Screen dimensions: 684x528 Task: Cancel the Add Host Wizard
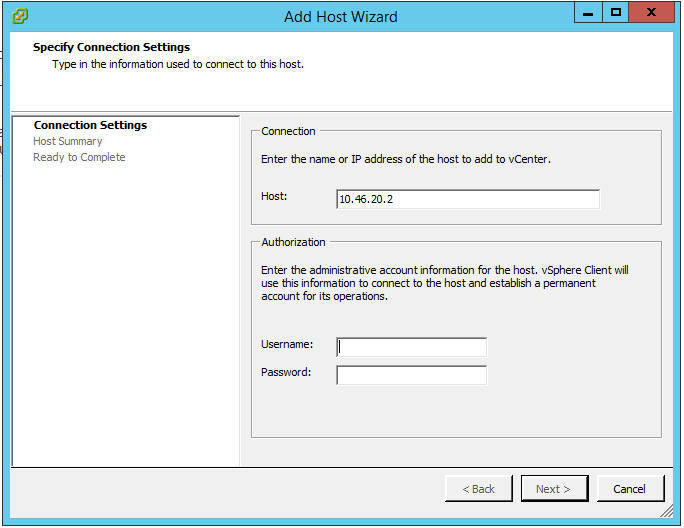[630, 489]
